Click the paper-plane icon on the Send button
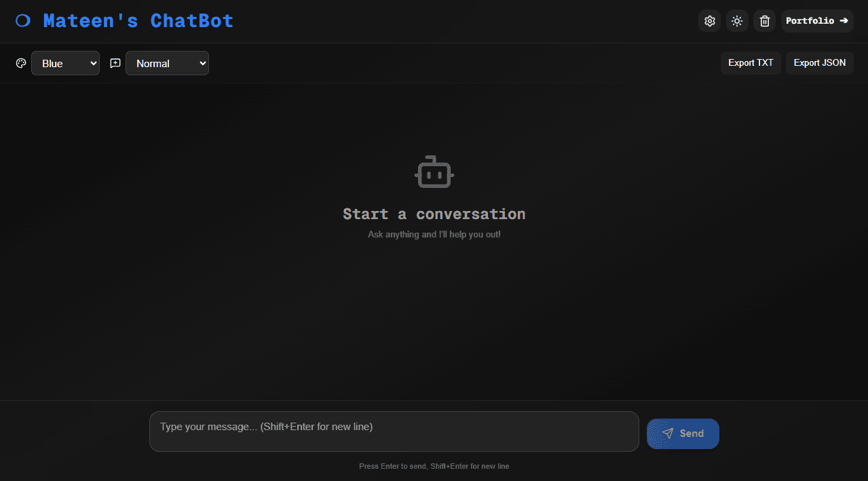Viewport: 868px width, 481px height. pyautogui.click(x=668, y=433)
